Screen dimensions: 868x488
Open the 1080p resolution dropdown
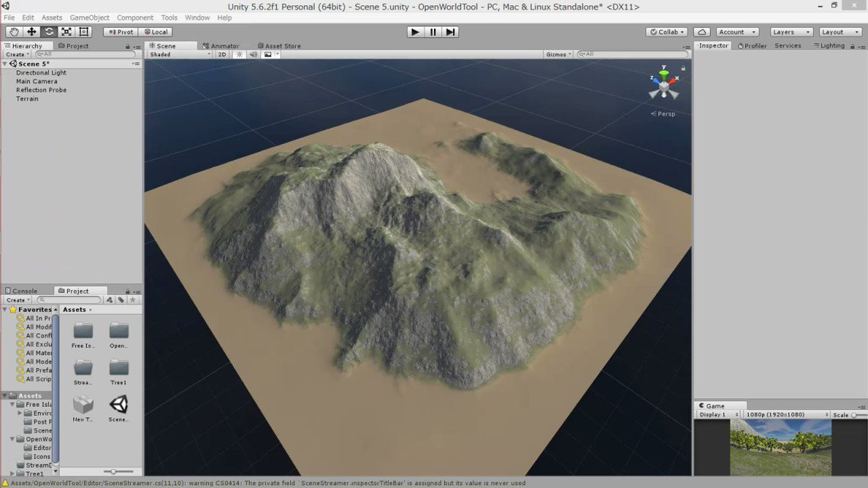coord(786,415)
